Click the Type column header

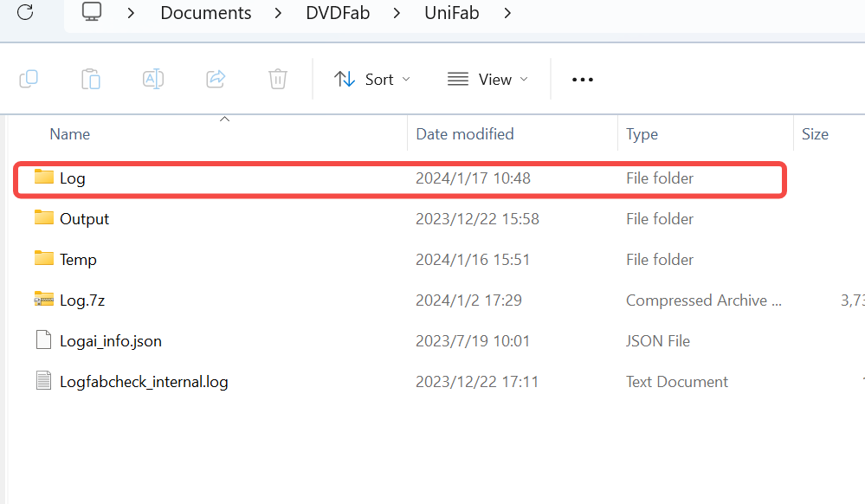point(642,134)
